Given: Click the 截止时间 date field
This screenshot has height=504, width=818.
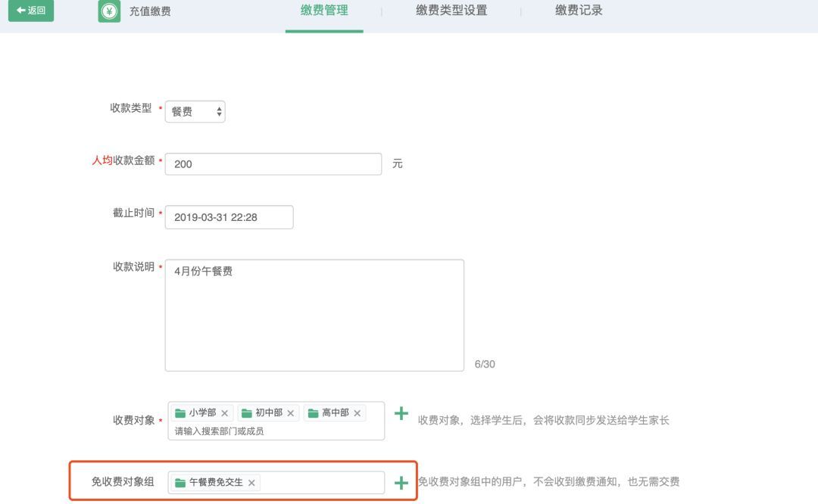Looking at the screenshot, I should click(x=229, y=217).
